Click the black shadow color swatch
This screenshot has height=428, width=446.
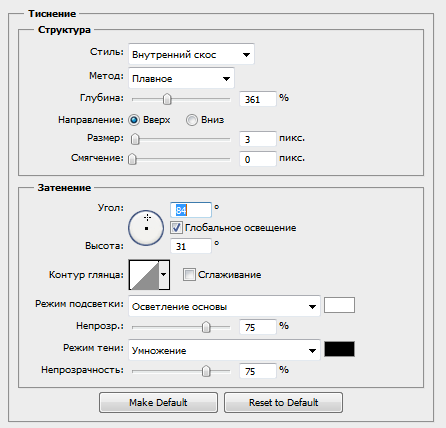(339, 349)
